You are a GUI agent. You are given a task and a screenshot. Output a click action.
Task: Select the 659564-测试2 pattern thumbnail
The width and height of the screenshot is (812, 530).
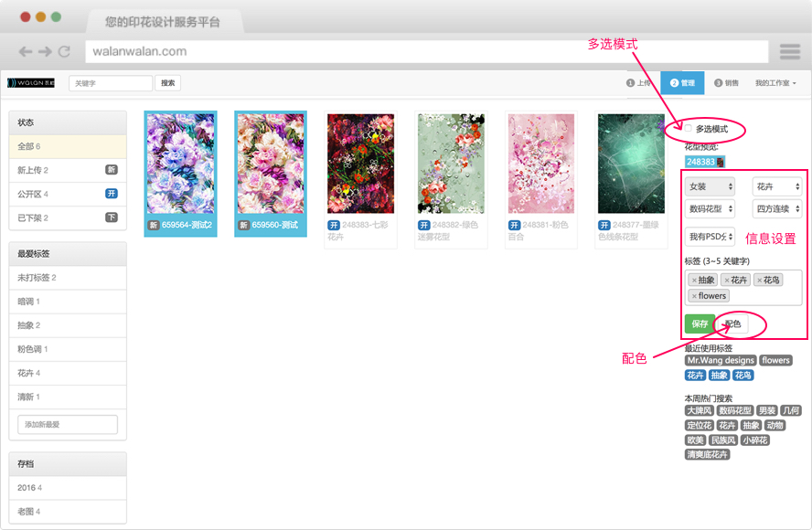(180, 164)
